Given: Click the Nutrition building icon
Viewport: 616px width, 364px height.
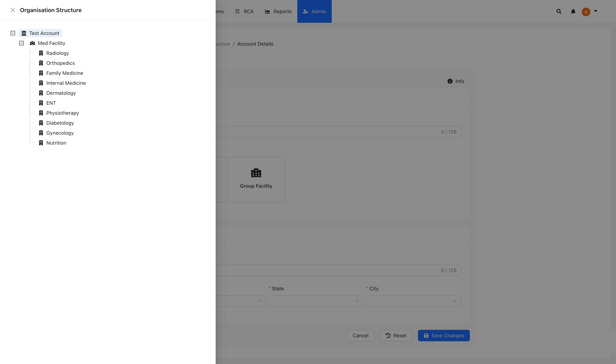Looking at the screenshot, I should click(41, 143).
